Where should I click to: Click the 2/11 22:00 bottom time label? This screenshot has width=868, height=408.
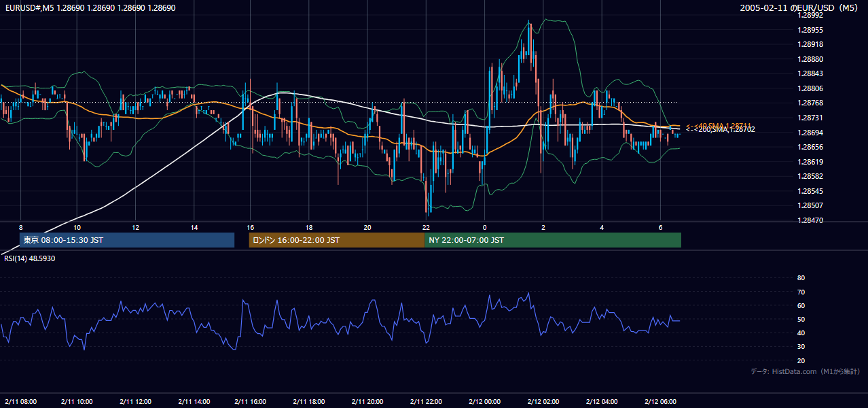coord(426,401)
